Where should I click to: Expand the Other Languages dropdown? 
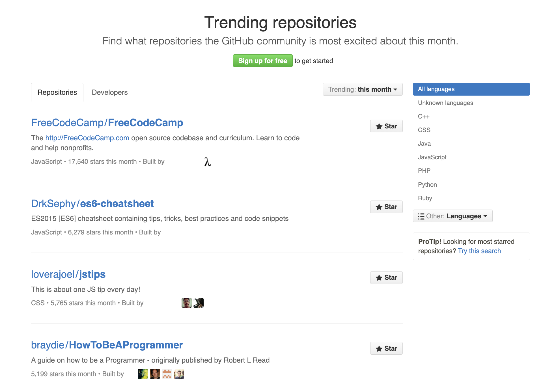point(452,216)
